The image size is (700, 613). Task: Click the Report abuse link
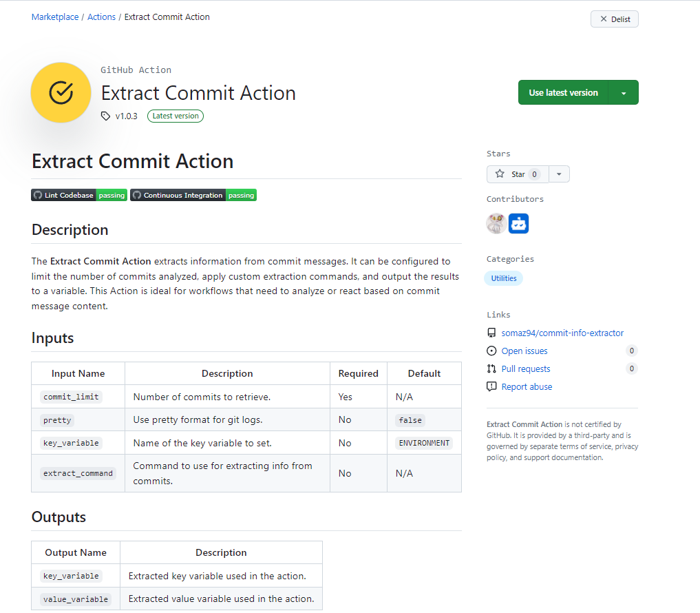527,386
